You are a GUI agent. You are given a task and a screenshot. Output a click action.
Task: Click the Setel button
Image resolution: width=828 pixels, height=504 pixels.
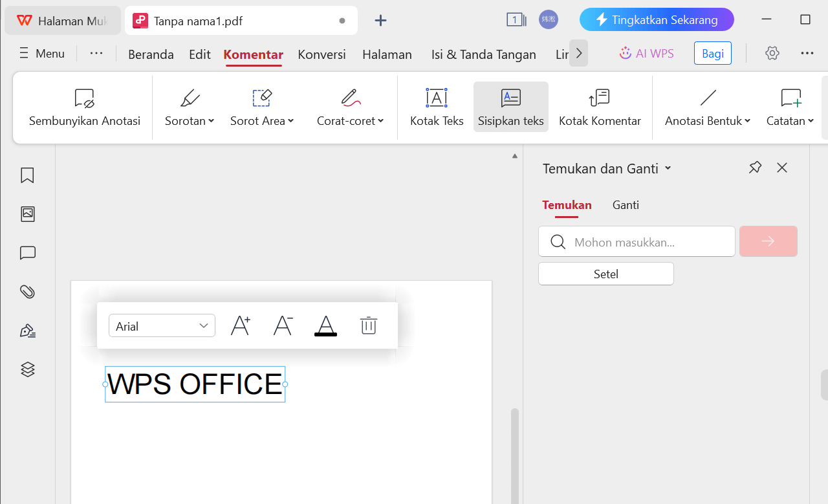tap(605, 273)
